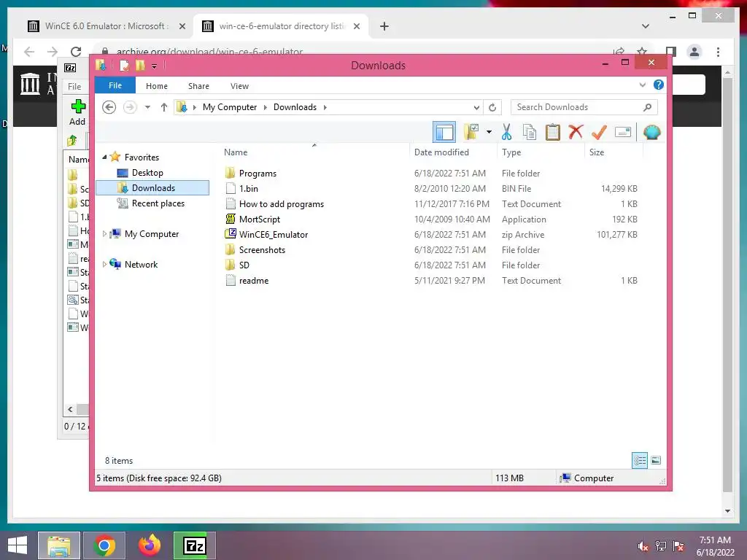Click the envelope email toolbar icon

623,132
